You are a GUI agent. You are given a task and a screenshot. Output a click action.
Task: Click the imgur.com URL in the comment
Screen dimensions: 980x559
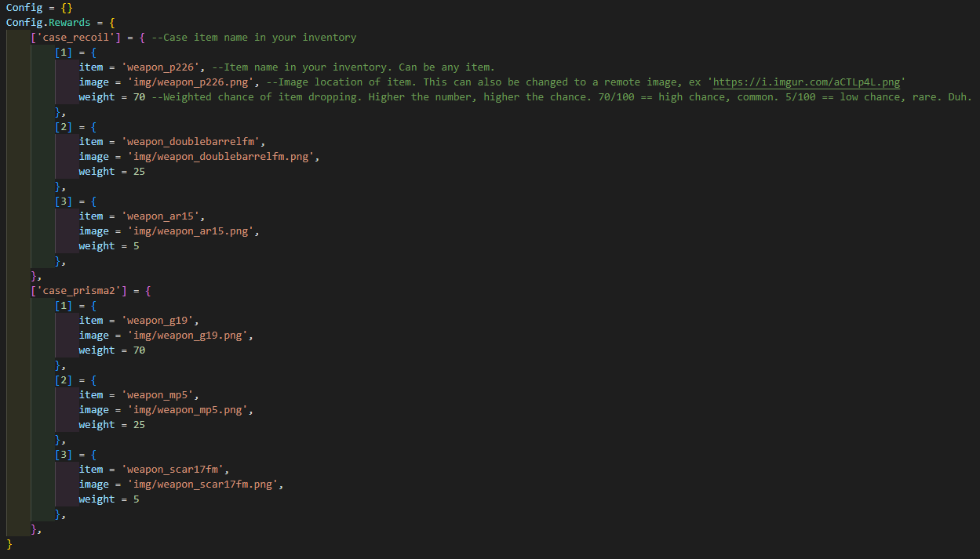click(x=808, y=82)
